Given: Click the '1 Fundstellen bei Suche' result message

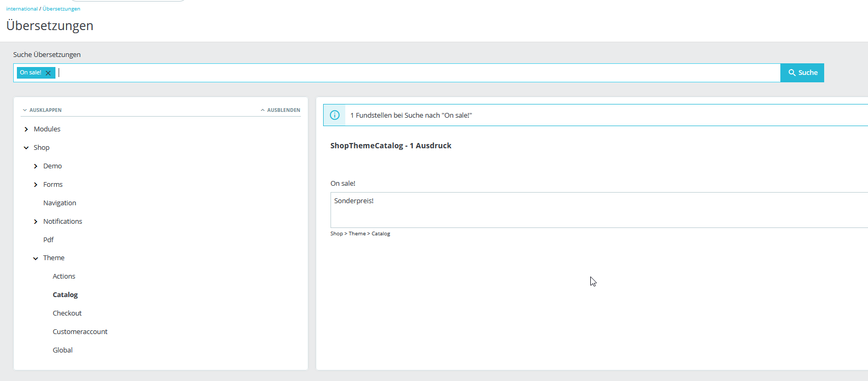Looking at the screenshot, I should 411,116.
